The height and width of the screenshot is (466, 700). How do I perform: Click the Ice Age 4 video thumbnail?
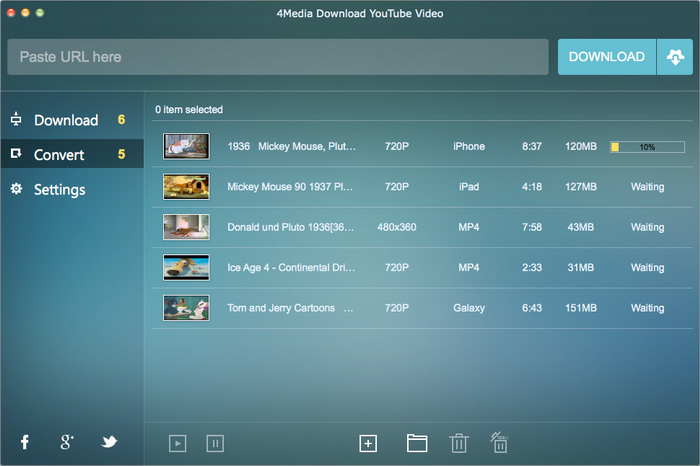[x=186, y=268]
